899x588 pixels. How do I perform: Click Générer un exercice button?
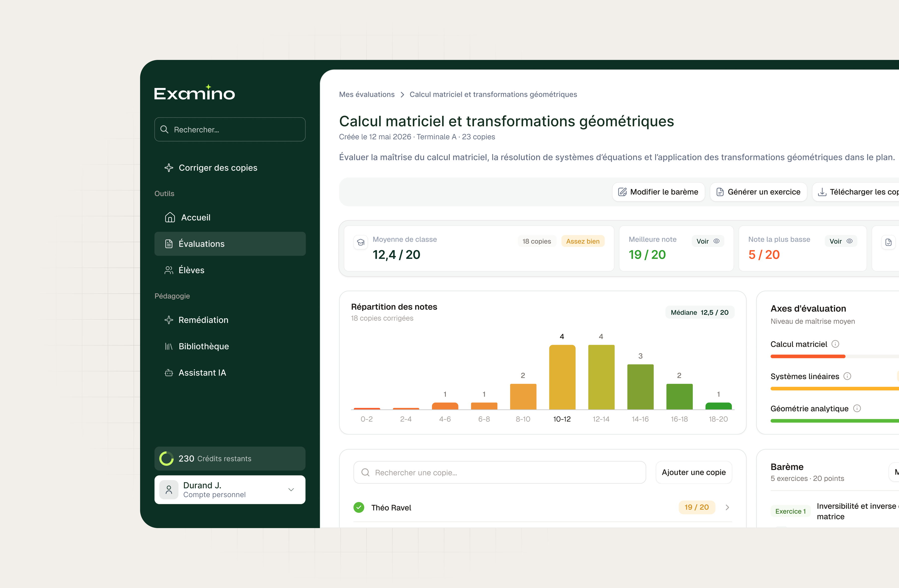click(x=758, y=192)
